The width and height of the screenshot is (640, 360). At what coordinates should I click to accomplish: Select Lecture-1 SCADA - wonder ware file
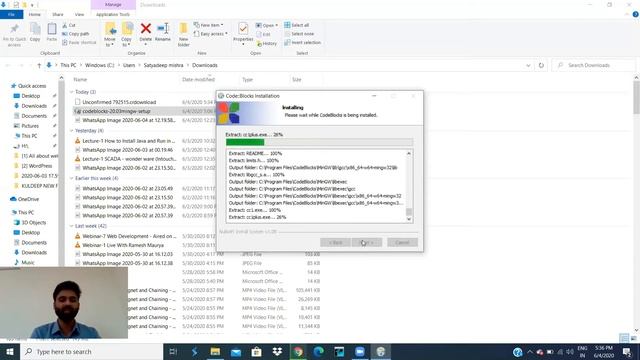click(129, 159)
